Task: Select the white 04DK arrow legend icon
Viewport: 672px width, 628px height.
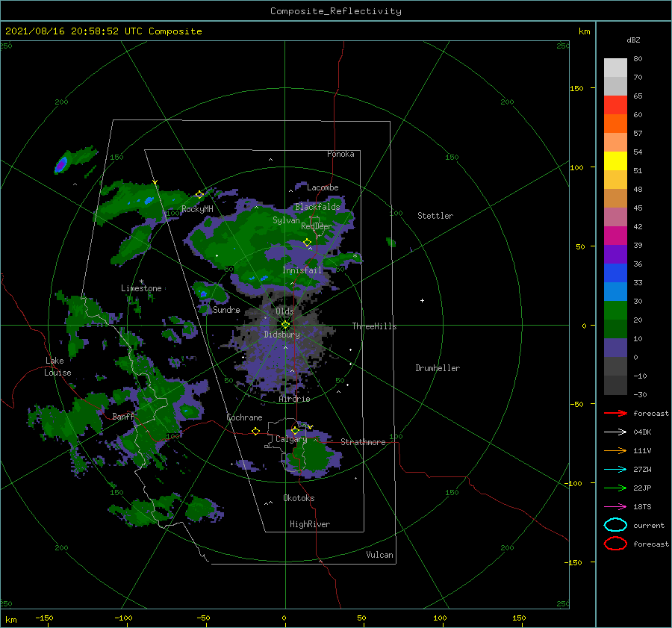Action: coord(615,432)
